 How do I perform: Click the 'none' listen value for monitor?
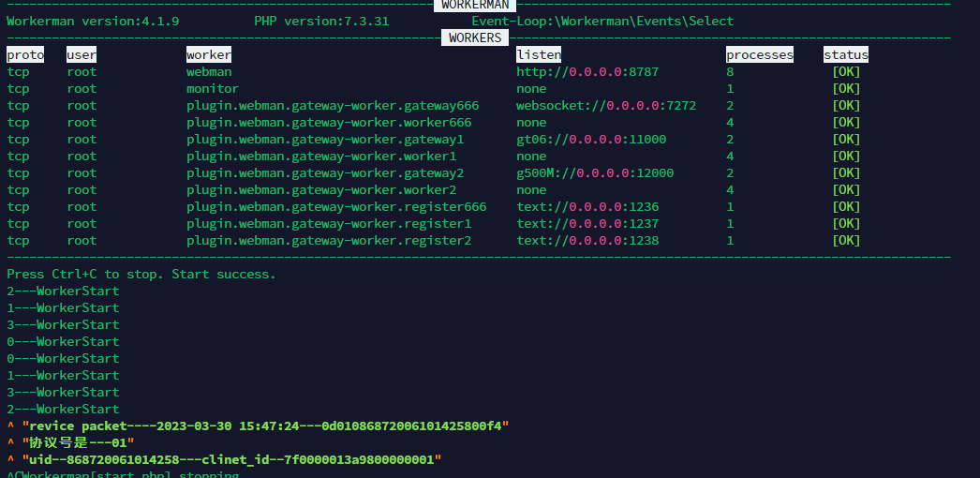tap(531, 89)
